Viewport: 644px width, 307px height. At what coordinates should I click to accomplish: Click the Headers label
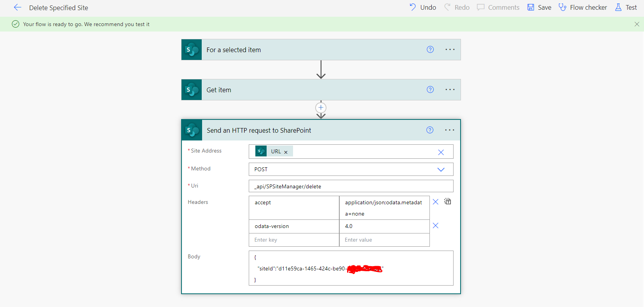(198, 202)
